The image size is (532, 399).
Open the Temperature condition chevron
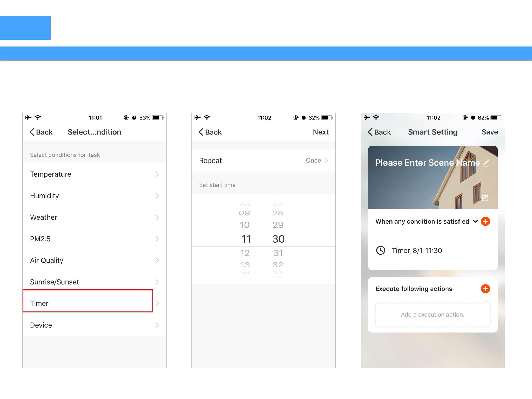(157, 174)
